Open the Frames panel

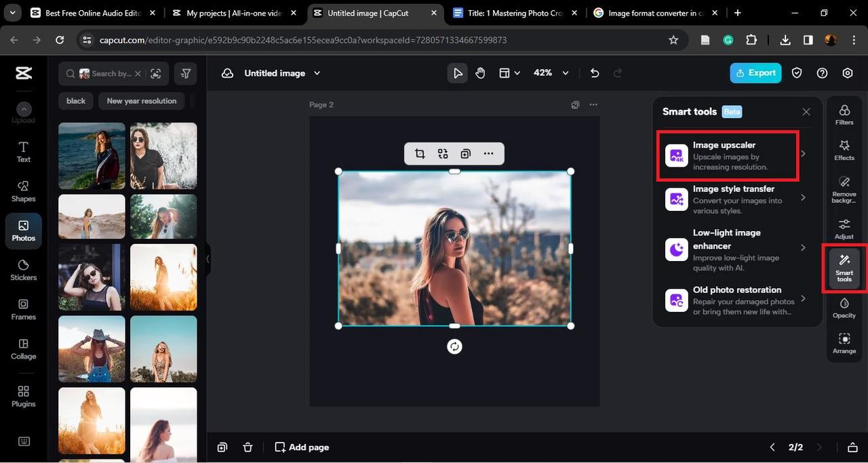[x=24, y=309]
